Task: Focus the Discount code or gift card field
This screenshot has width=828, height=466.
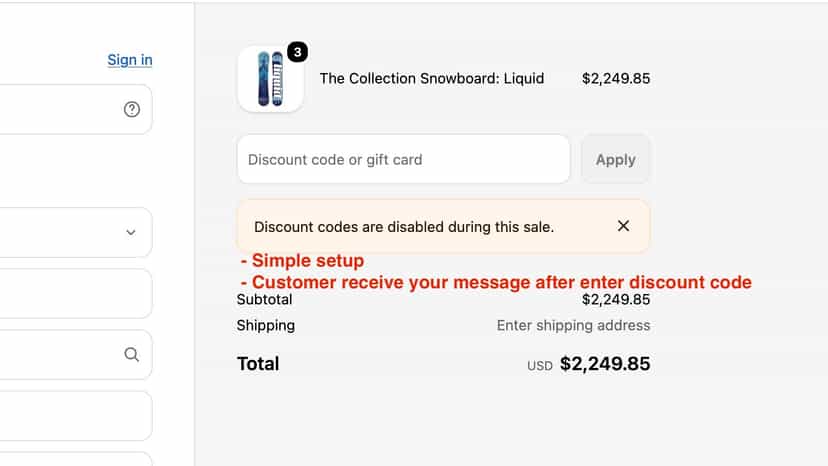Action: pos(403,160)
